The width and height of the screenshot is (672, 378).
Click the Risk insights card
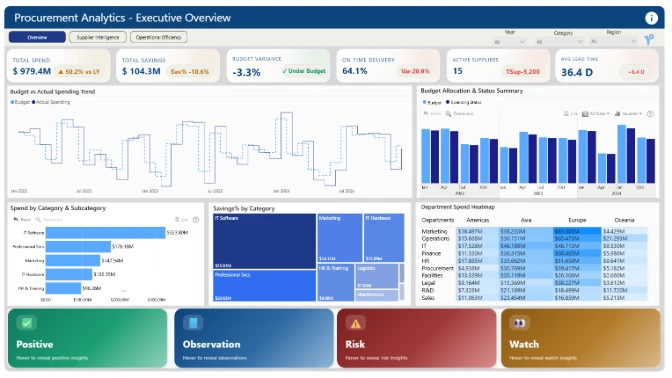click(417, 338)
